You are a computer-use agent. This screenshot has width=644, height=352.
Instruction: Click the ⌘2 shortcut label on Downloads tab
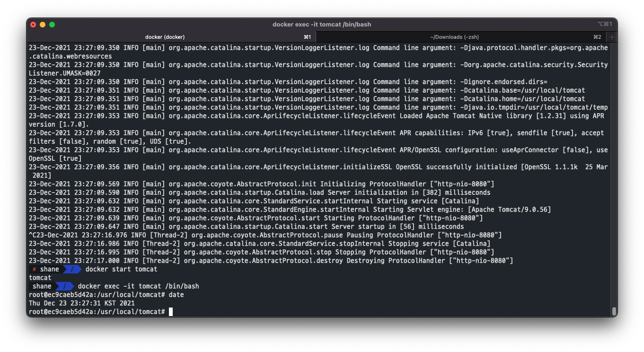pyautogui.click(x=597, y=37)
